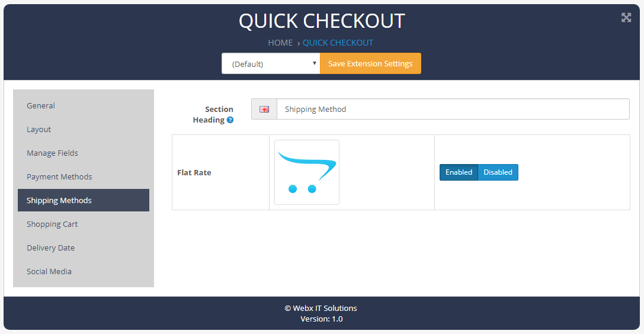The image size is (644, 334).
Task: Open the (Default) store dropdown
Action: coord(271,64)
